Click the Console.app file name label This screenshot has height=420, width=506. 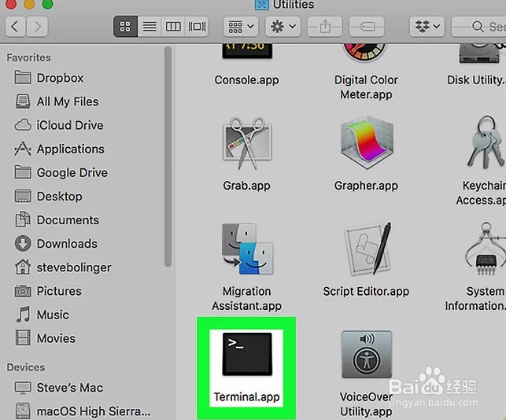point(246,80)
